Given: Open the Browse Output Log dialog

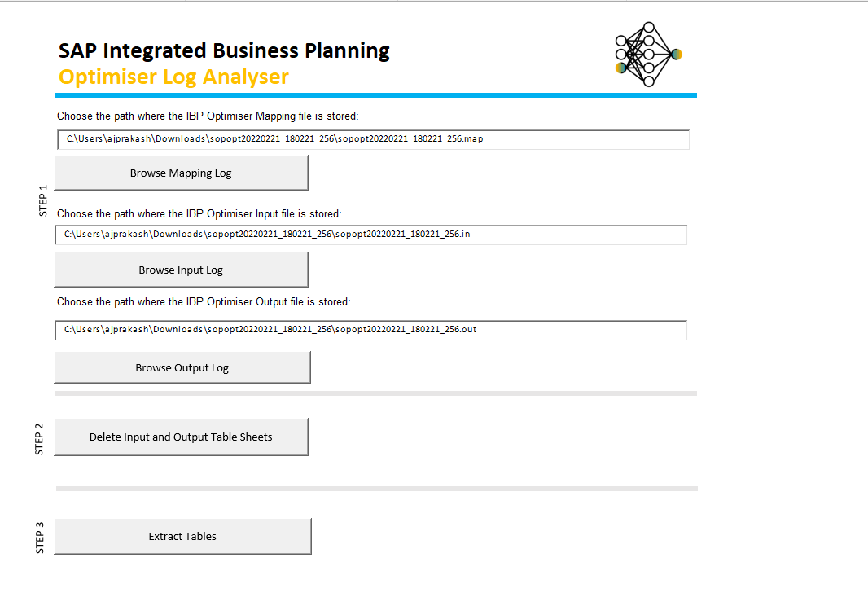Looking at the screenshot, I should [x=182, y=367].
